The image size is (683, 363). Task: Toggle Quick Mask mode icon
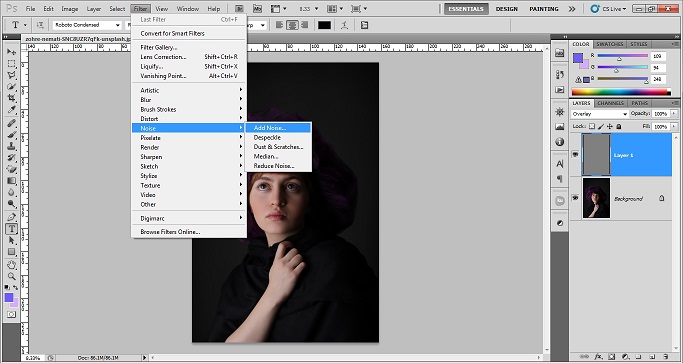11,315
